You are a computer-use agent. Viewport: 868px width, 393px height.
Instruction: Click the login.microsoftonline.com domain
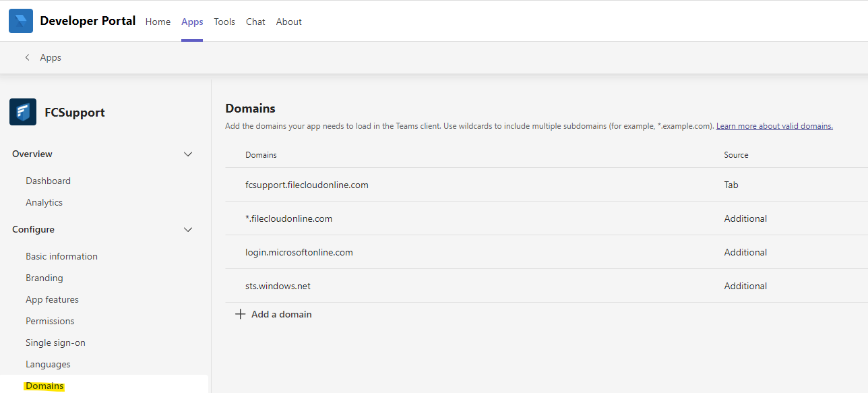[299, 252]
